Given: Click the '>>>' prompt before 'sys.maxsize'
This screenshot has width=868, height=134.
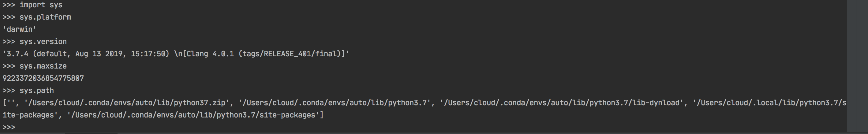Looking at the screenshot, I should [9, 66].
